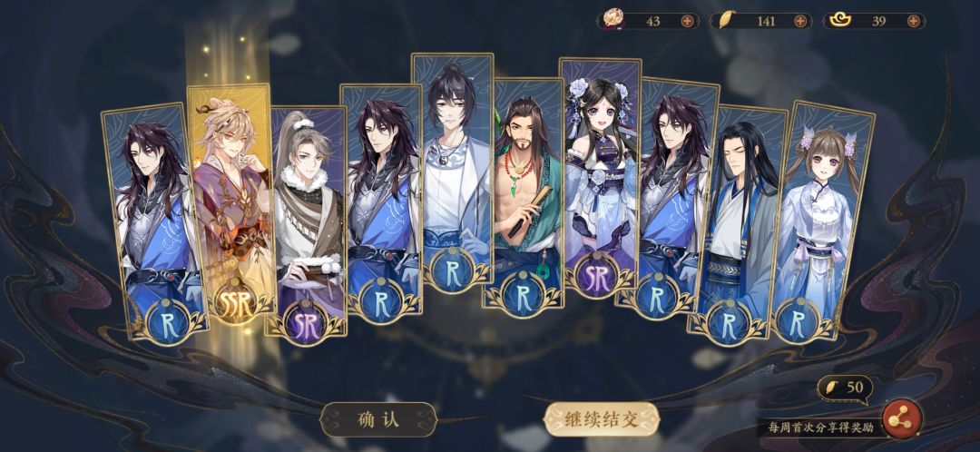Screen dimensions: 980x452
Task: Select the SR girl with blue flowers card
Action: point(600,176)
